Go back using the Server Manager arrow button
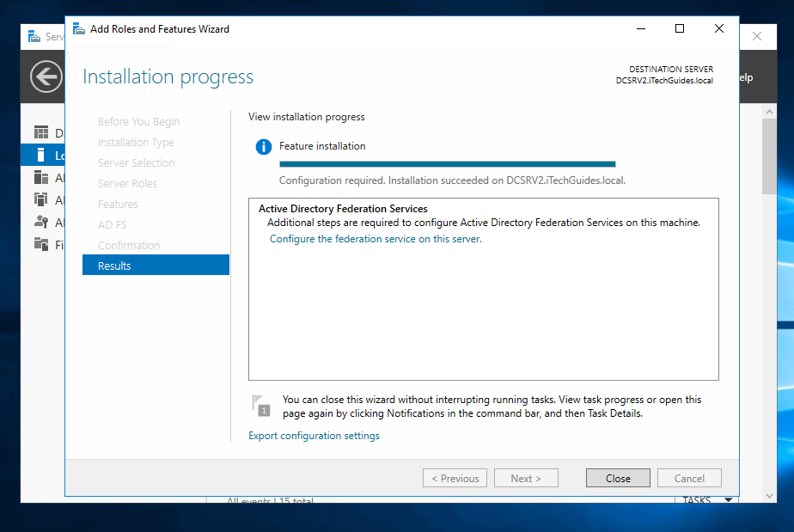 click(x=46, y=77)
